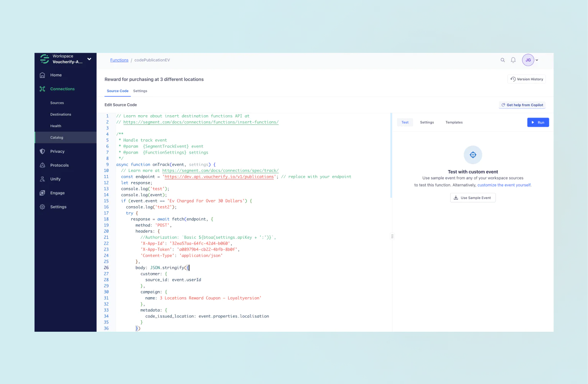Navigate to Destinations in the Connections menu

[60, 114]
